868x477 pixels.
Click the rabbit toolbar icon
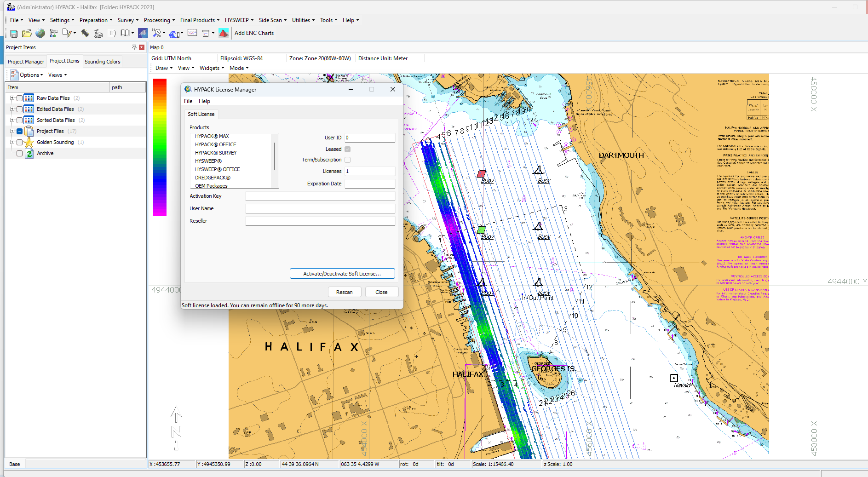pos(98,33)
